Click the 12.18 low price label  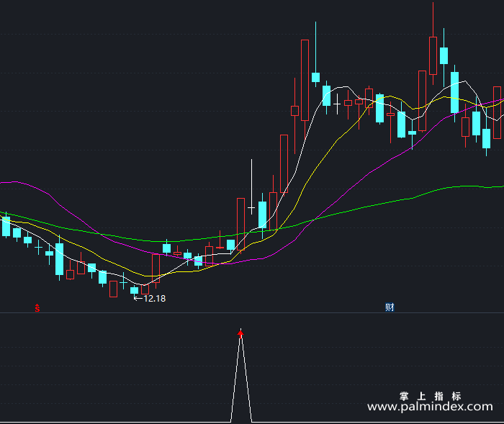pos(155,299)
